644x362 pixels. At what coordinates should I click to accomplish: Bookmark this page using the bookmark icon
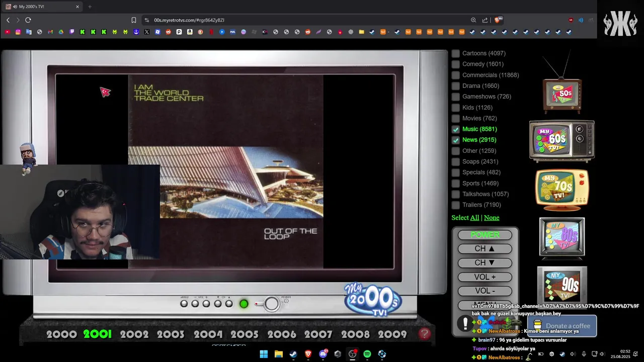(x=134, y=20)
